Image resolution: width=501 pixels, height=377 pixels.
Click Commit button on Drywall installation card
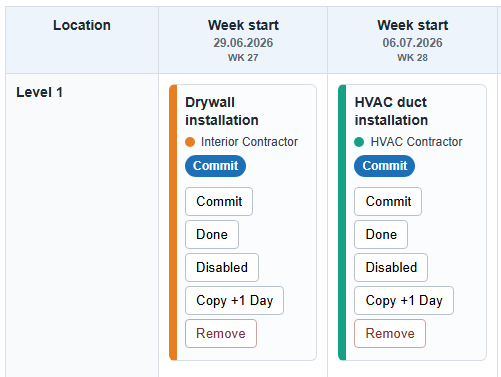click(219, 201)
